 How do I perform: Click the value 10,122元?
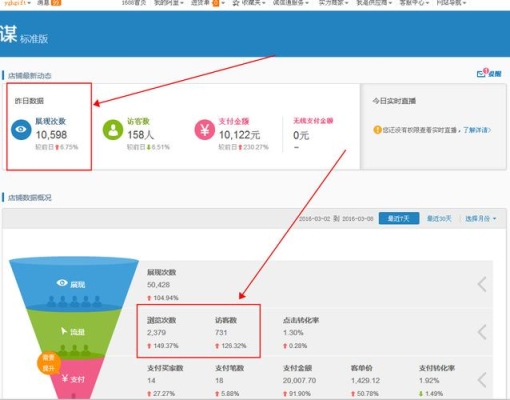click(x=239, y=135)
